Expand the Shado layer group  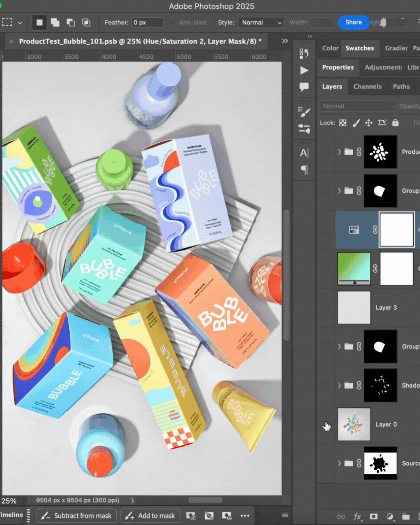[x=339, y=385]
